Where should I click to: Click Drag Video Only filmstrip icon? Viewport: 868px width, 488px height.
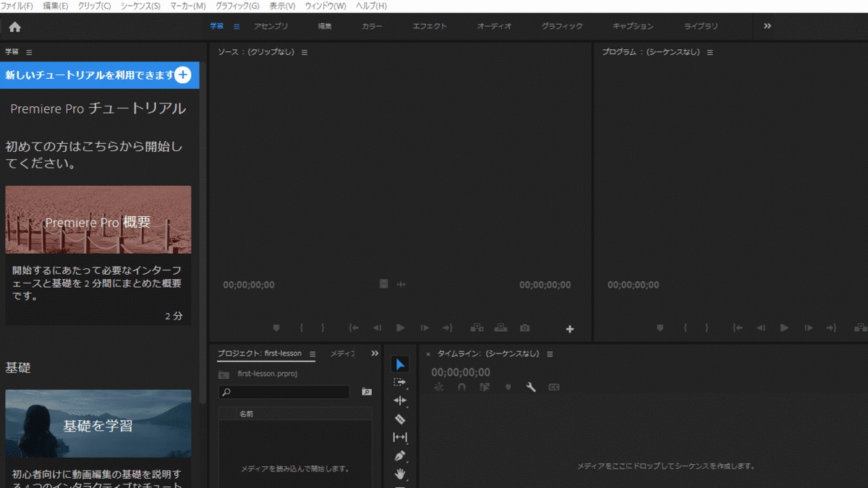[384, 284]
